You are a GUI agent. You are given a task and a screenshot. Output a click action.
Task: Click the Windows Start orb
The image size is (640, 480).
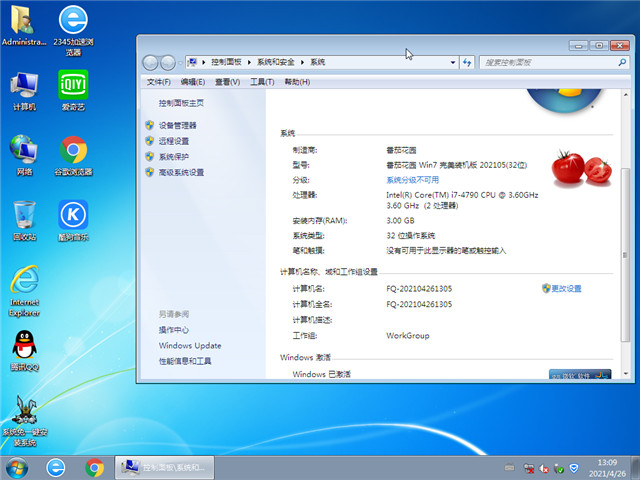tap(17, 468)
